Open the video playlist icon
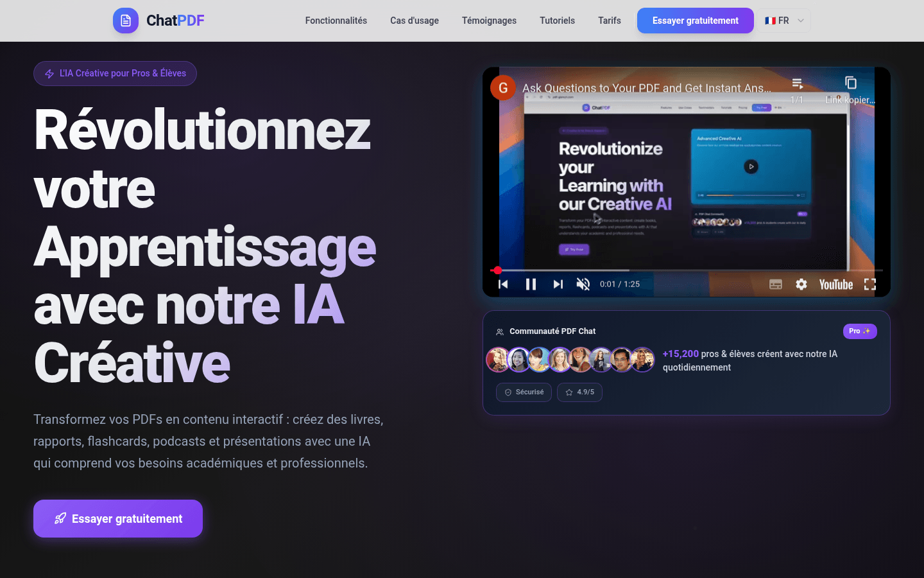Image resolution: width=924 pixels, height=578 pixels. (x=797, y=83)
